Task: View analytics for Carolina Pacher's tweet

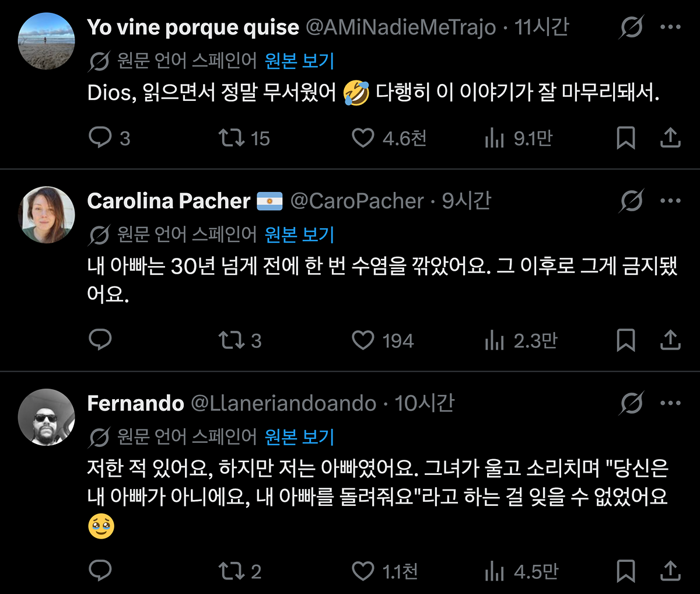Action: 494,340
